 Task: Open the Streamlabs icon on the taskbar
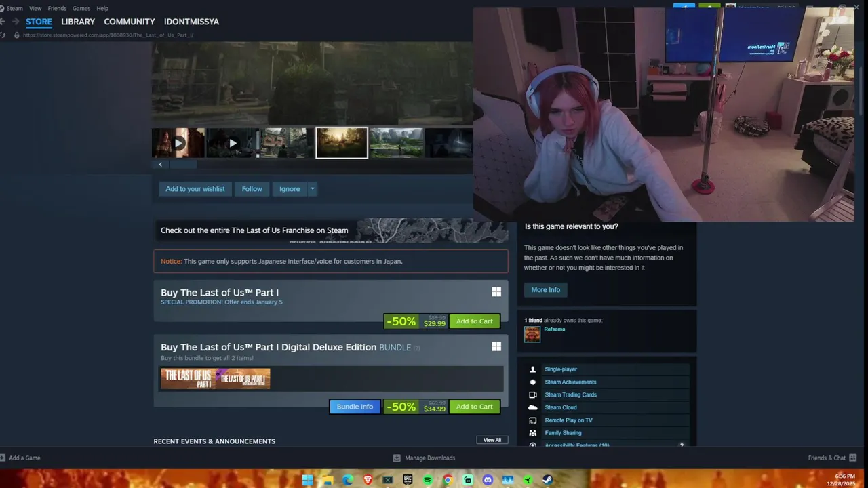(468, 480)
